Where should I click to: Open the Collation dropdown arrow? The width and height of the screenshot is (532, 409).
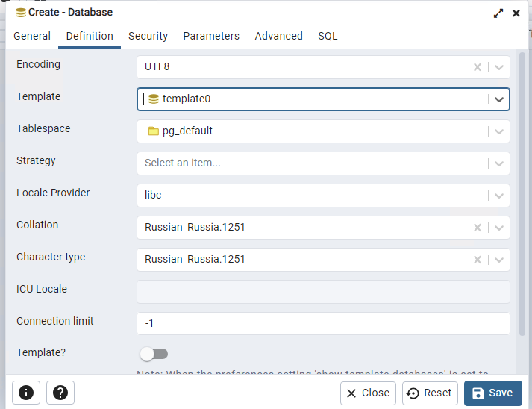click(498, 228)
